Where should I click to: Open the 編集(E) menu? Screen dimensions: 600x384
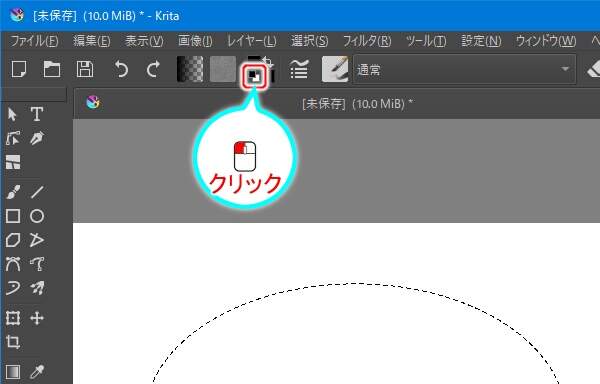coord(92,41)
